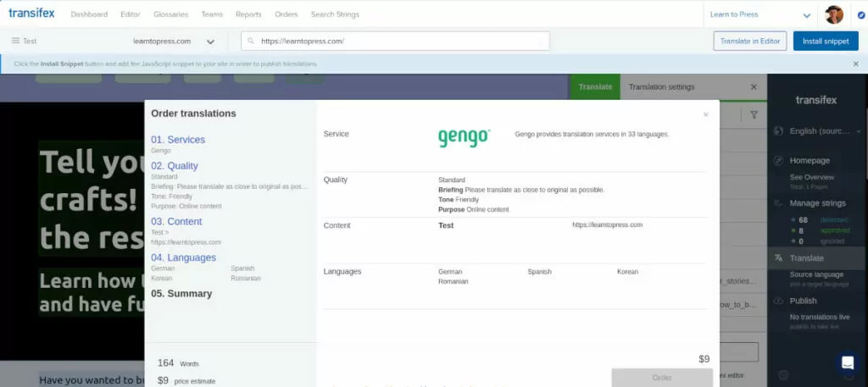Image resolution: width=868 pixels, height=387 pixels.
Task: Go to Glossaries in top navigation
Action: tap(170, 14)
